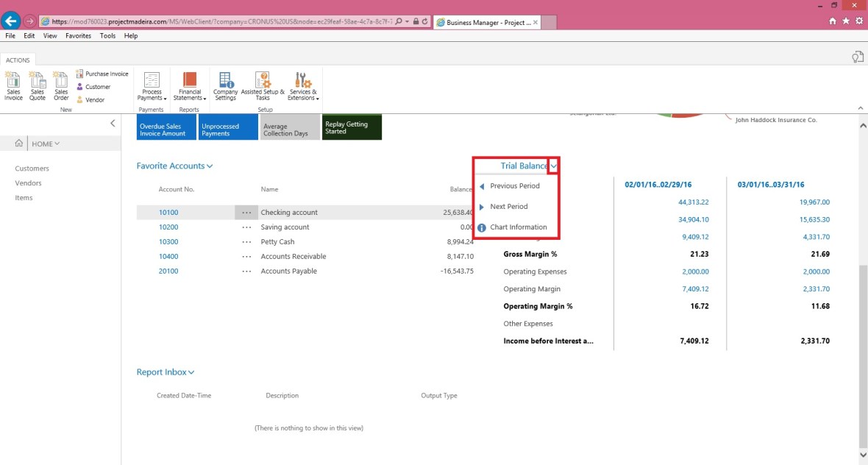
Task: Open the Favorites menu in menu bar
Action: 78,35
